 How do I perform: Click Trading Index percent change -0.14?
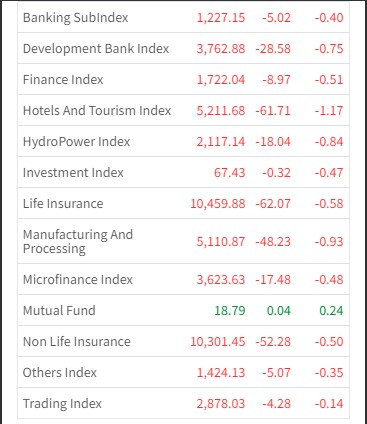(x=329, y=404)
